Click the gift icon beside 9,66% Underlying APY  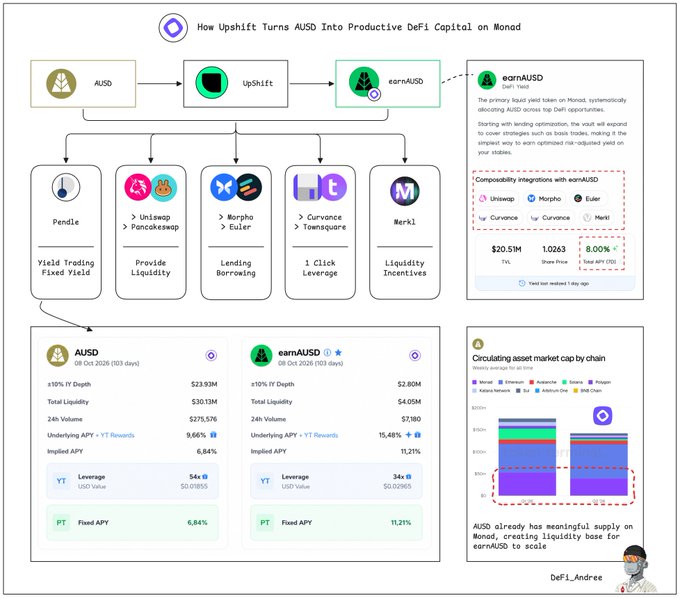tap(213, 435)
